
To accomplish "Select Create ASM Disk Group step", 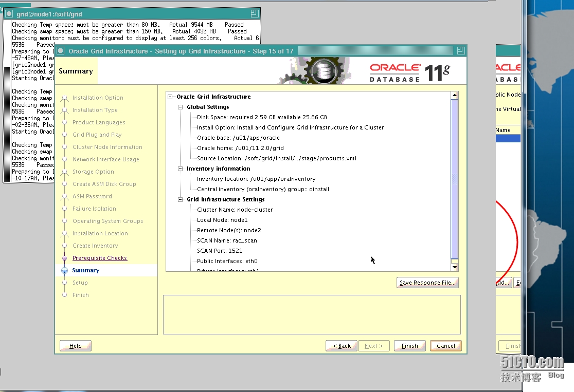I will 104,184.
